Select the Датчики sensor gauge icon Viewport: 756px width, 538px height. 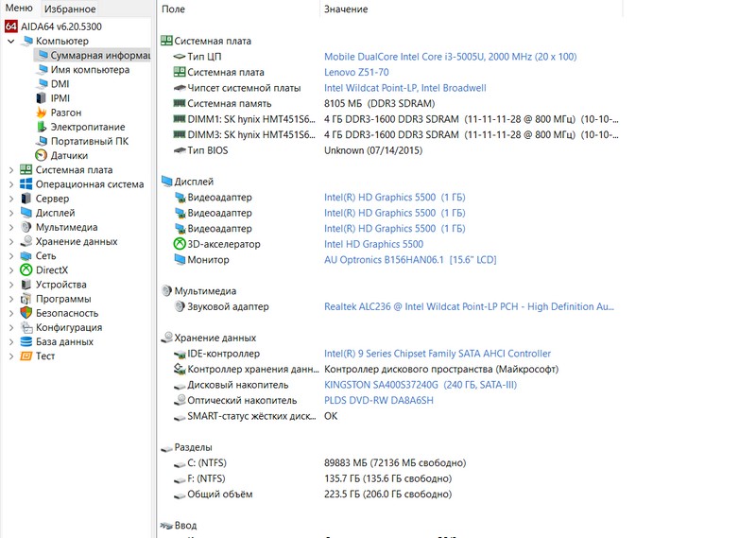point(41,155)
